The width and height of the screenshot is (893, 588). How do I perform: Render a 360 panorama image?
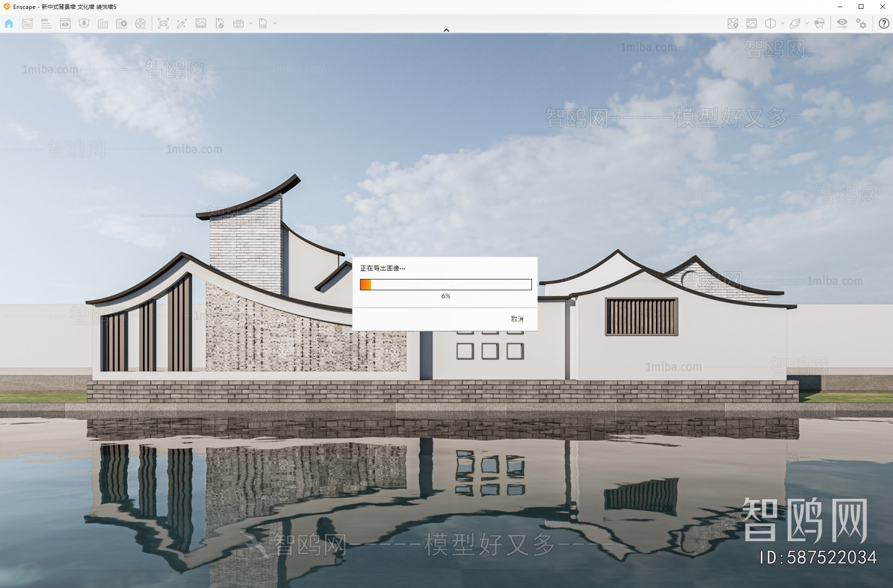click(x=238, y=23)
